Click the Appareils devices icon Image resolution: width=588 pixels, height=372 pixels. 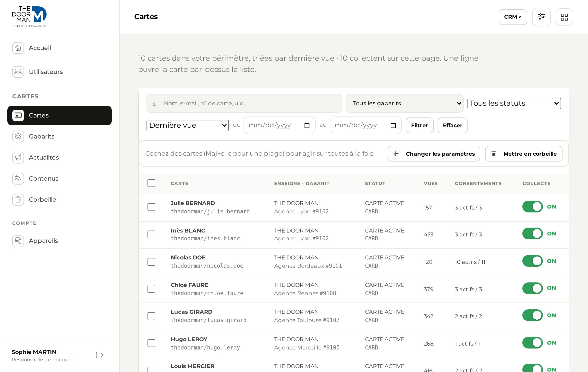pyautogui.click(x=18, y=241)
